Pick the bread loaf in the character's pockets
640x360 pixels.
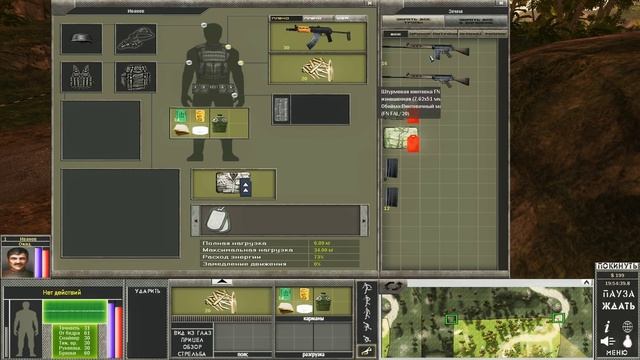182,130
